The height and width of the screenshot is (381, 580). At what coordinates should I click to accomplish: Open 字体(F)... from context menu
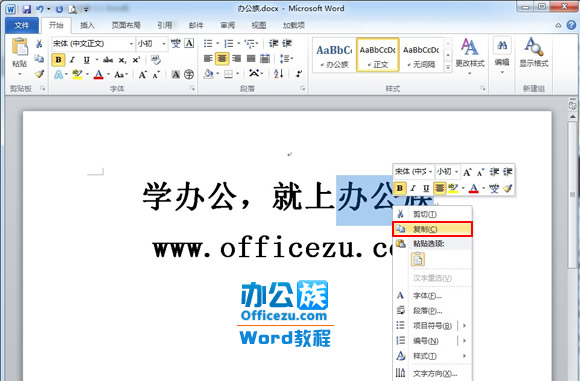point(432,296)
